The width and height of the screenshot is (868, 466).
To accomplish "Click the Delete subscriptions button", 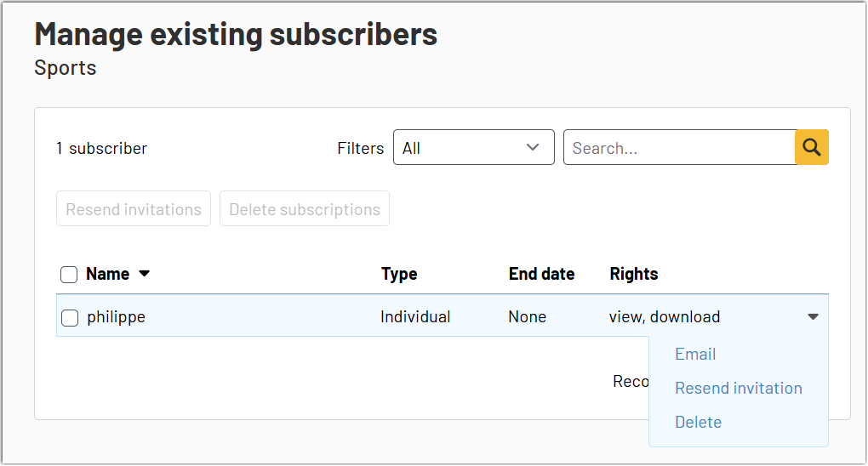I will click(x=305, y=209).
